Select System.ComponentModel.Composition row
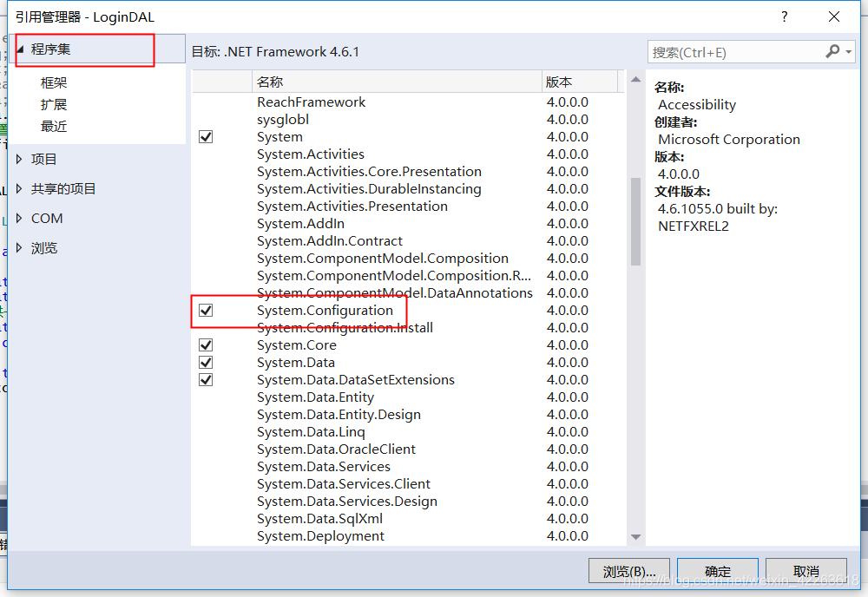868x597 pixels. [x=408, y=259]
